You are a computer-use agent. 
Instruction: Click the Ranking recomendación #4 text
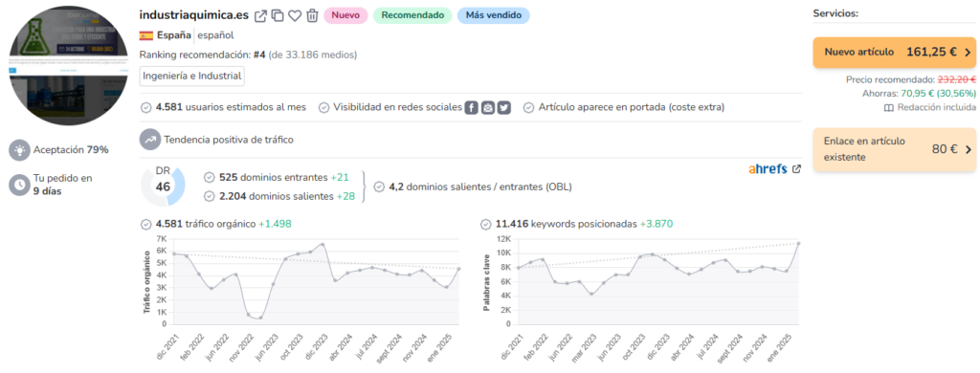(x=248, y=55)
